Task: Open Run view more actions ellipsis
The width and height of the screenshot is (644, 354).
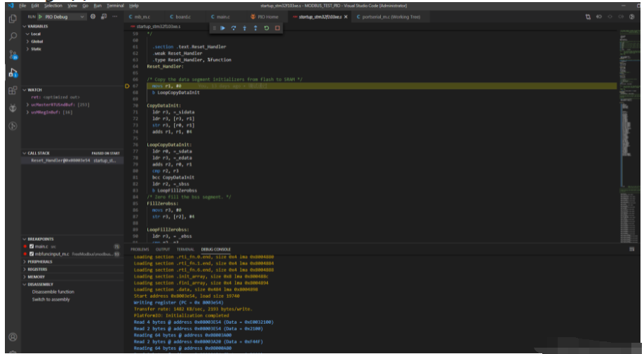Action: tap(114, 17)
